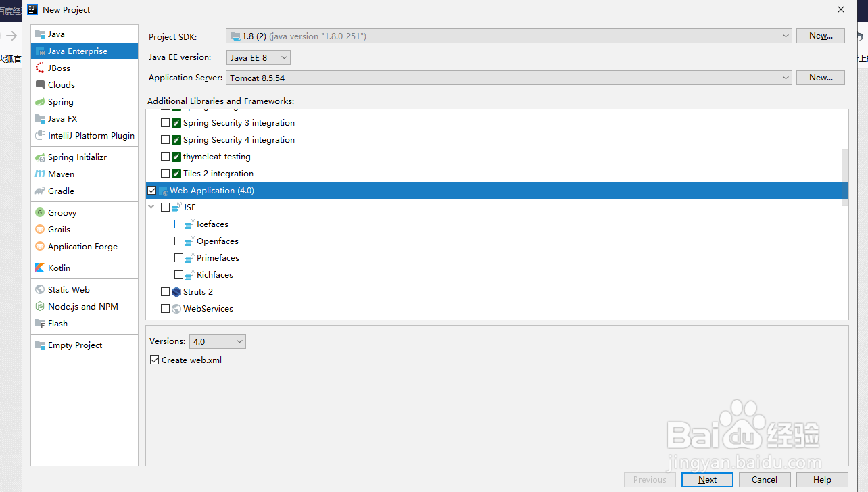Select Spring project type label
This screenshot has width=868, height=492.
click(x=61, y=102)
